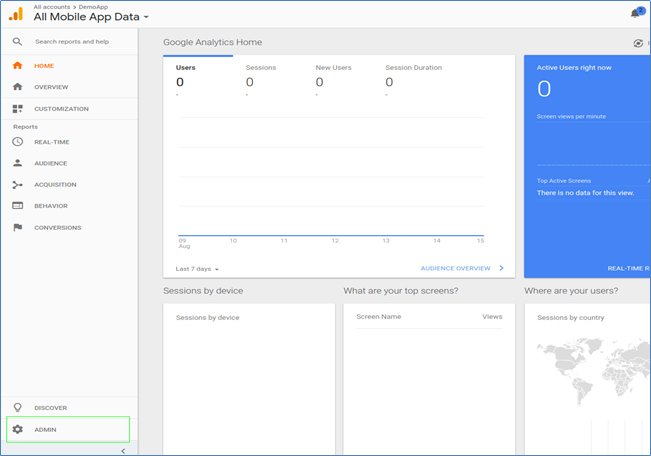Viewport: 651px width, 456px height.
Task: Click the search magnifier icon
Action: point(17,42)
